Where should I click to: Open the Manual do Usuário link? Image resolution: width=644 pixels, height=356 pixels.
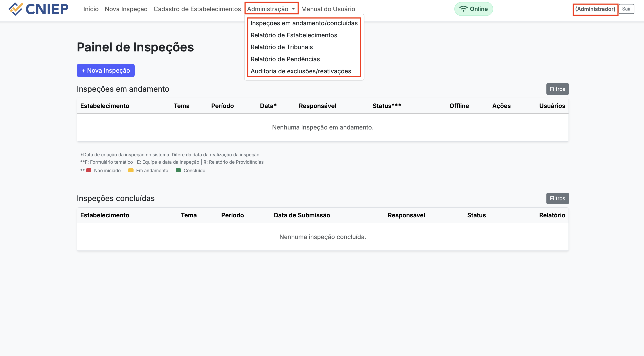(328, 9)
